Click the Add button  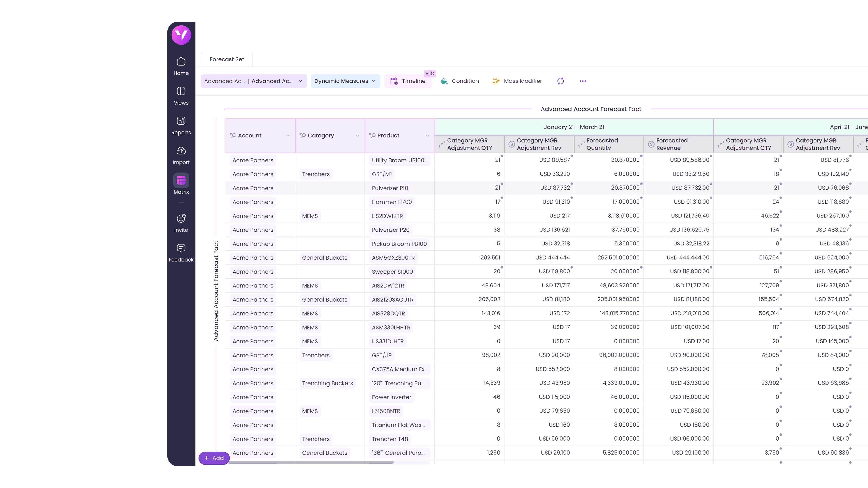click(214, 458)
